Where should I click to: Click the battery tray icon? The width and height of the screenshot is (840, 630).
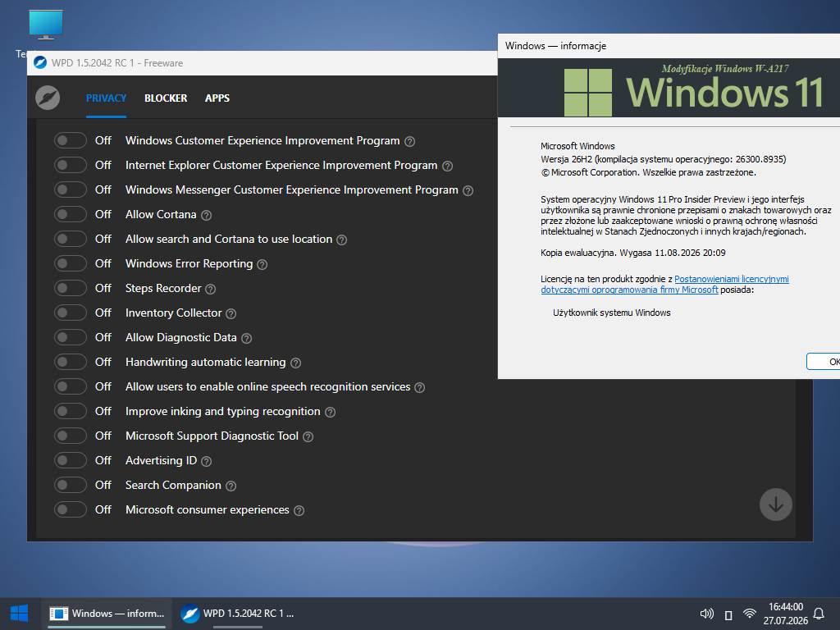(x=728, y=614)
